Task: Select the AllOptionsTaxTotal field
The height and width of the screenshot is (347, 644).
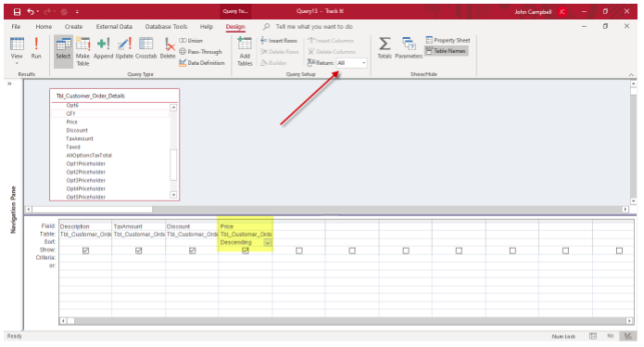Action: (x=89, y=156)
